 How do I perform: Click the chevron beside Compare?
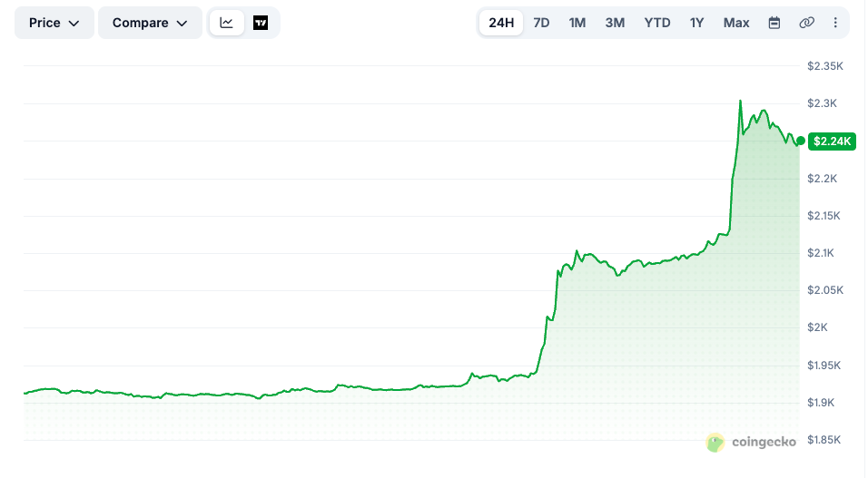tap(182, 24)
